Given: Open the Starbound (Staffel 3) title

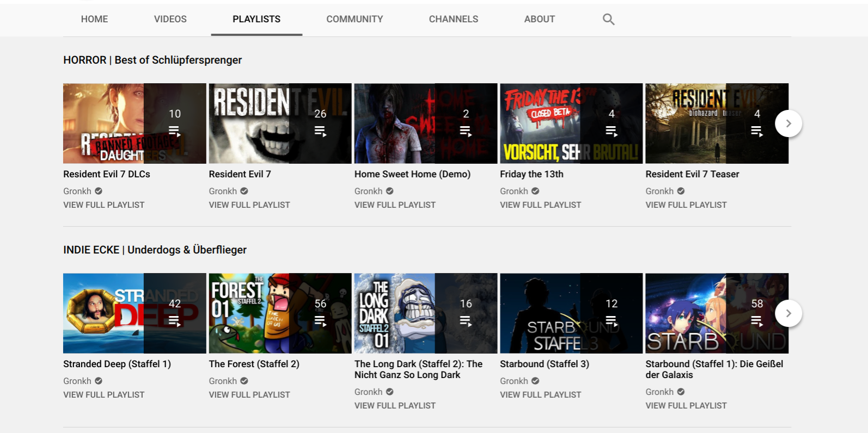Looking at the screenshot, I should tap(545, 364).
